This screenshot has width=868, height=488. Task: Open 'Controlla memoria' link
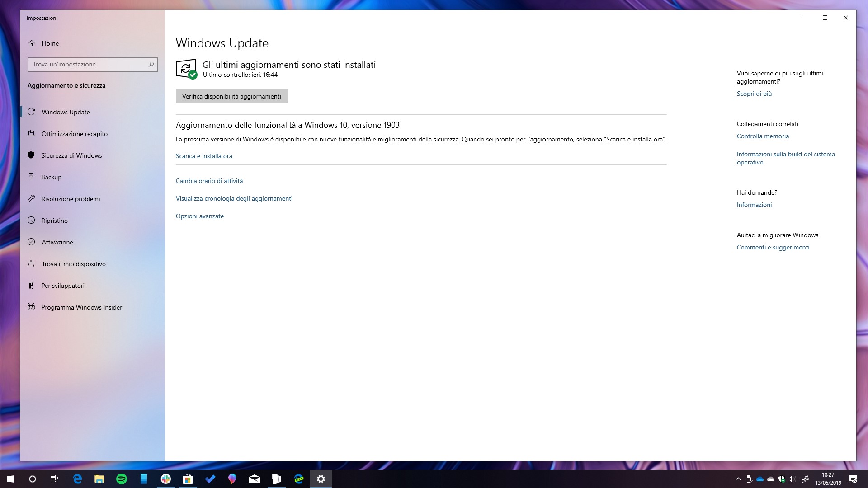coord(763,136)
